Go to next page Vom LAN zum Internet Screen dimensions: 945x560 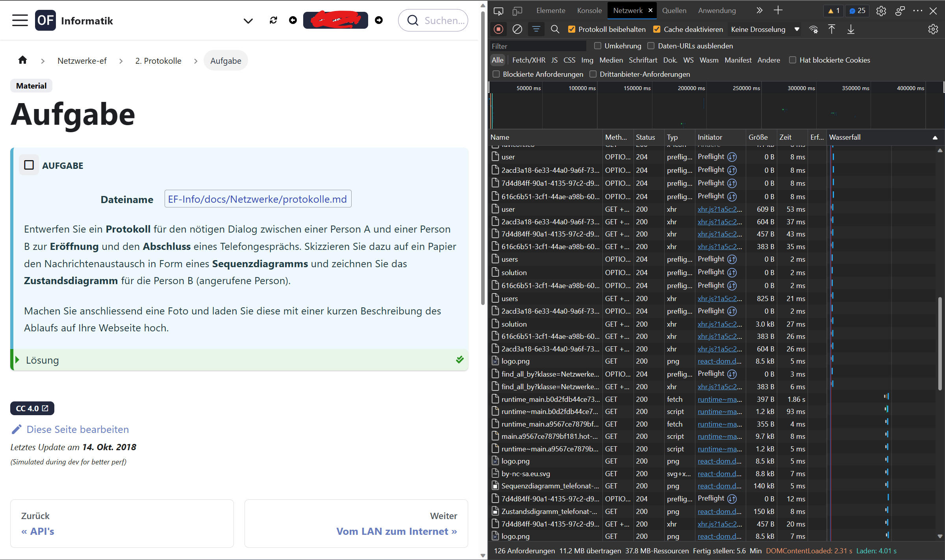pos(356,523)
